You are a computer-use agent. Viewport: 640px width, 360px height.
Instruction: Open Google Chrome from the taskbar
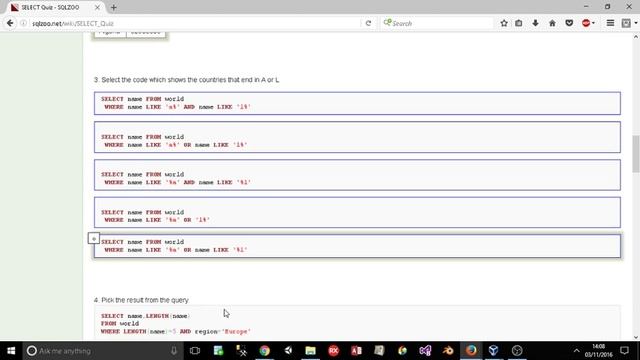tap(264, 351)
